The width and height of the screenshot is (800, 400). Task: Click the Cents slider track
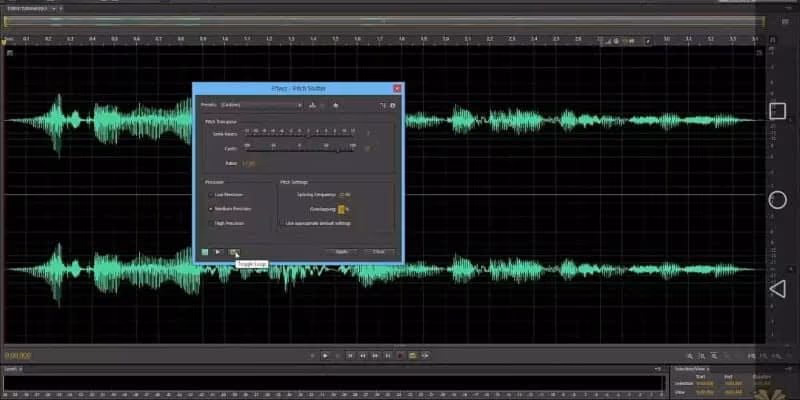[300, 148]
